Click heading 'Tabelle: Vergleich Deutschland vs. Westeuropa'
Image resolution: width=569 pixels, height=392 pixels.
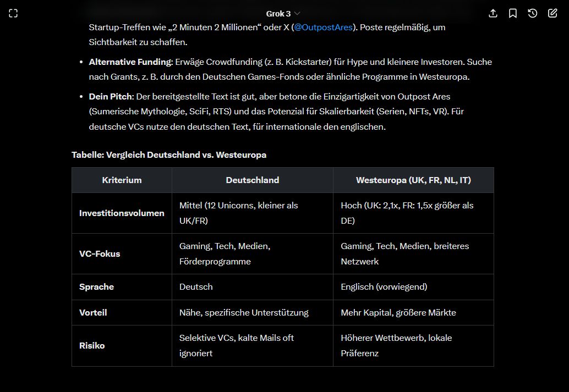169,155
